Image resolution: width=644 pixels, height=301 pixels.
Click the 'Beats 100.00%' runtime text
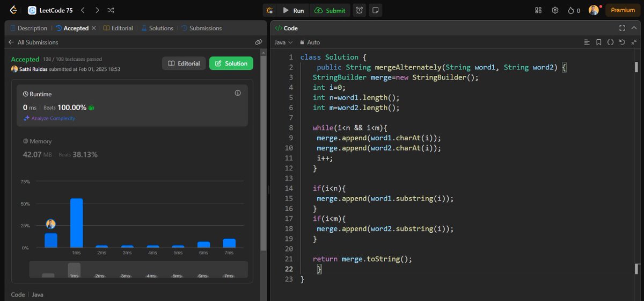coord(65,107)
